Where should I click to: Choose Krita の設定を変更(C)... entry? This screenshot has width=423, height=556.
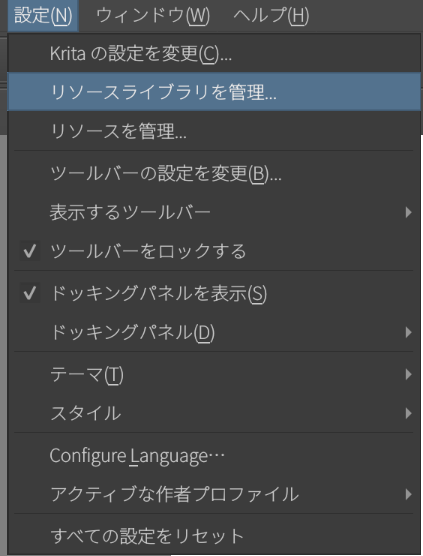(214, 54)
